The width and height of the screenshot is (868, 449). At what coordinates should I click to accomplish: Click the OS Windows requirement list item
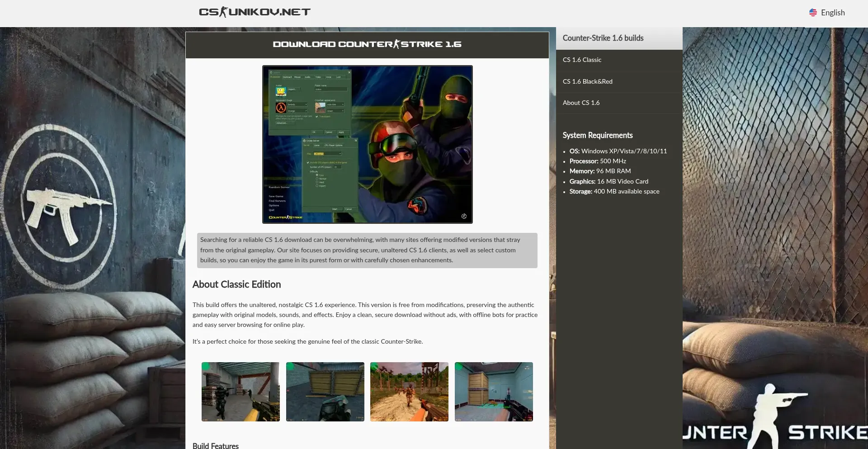[x=618, y=151]
